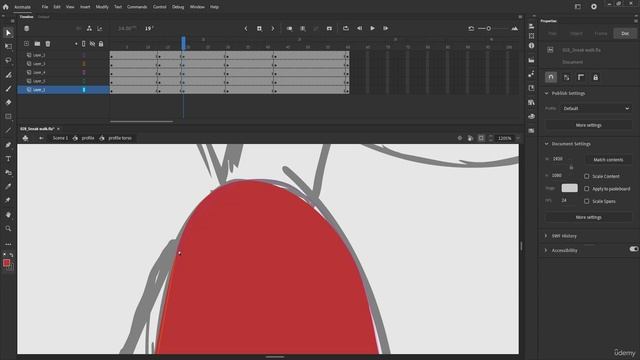Select the Pen tool

pos(8,144)
